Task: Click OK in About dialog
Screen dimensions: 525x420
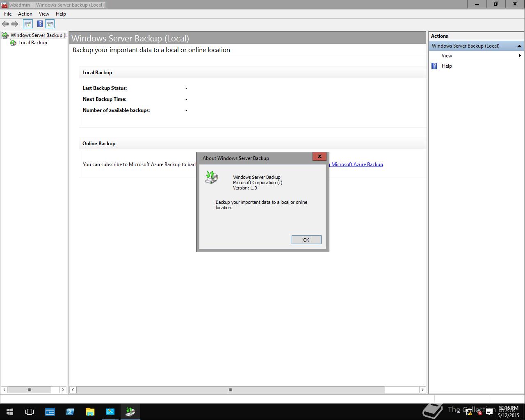Action: click(306, 240)
